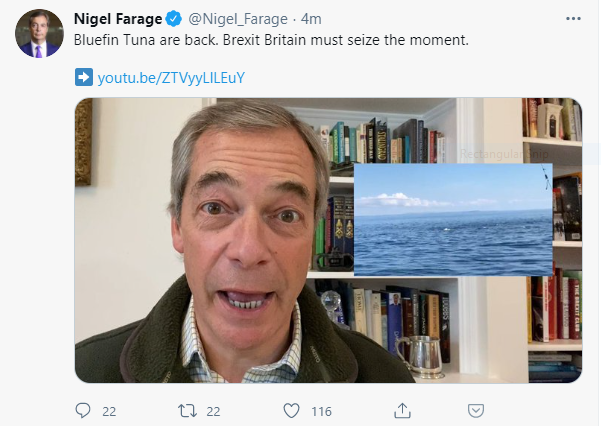Open Nigel Farage's profile avatar
The width and height of the screenshot is (602, 426).
[39, 34]
